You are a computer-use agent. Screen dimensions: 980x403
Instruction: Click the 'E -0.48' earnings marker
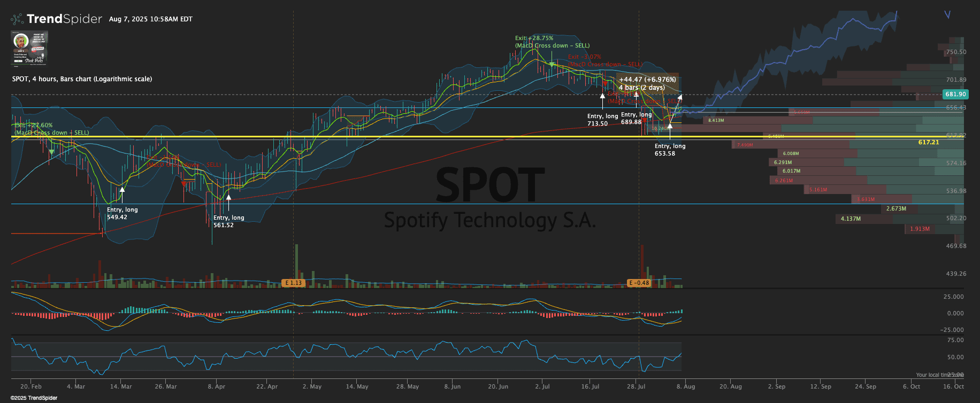click(x=639, y=283)
